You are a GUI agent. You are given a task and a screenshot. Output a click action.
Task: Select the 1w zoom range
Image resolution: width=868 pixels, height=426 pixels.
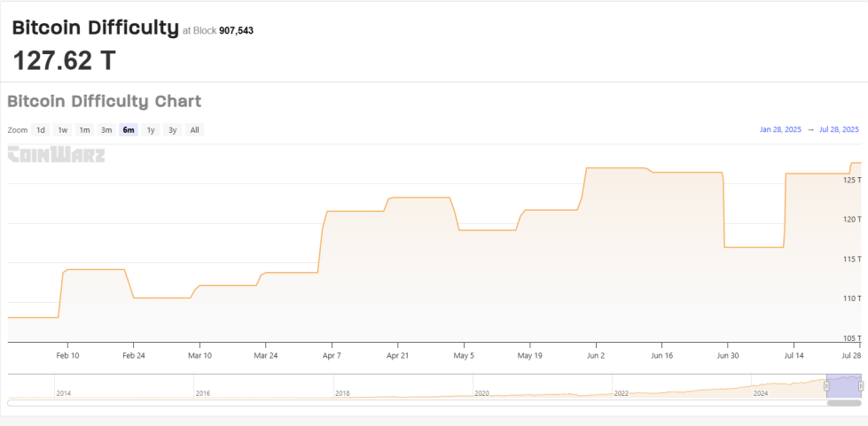(x=62, y=130)
